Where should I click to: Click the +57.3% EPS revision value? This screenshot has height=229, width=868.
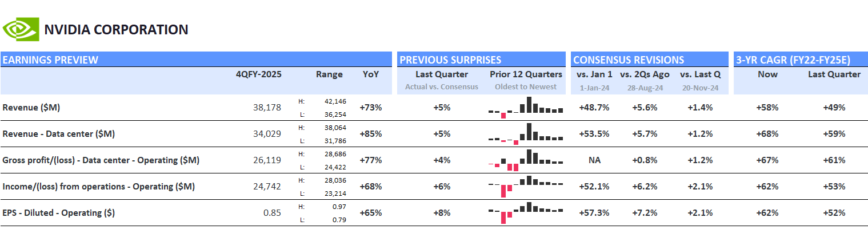pos(594,213)
